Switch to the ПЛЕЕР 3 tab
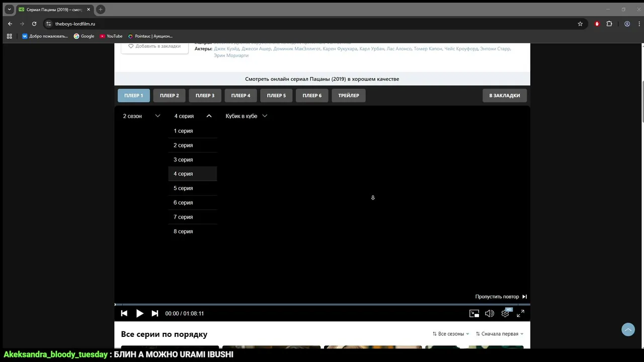The image size is (644, 362). click(x=205, y=96)
